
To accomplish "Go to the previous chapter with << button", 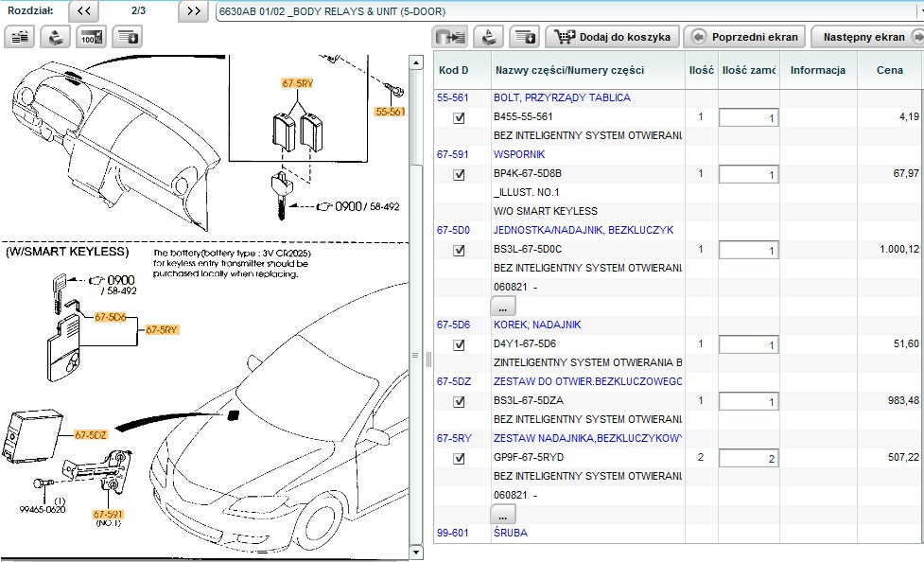I will click(83, 10).
